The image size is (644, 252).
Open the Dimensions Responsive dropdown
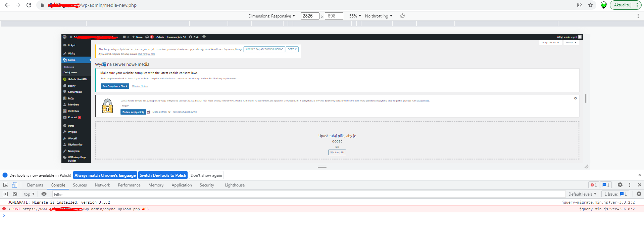[x=271, y=16]
